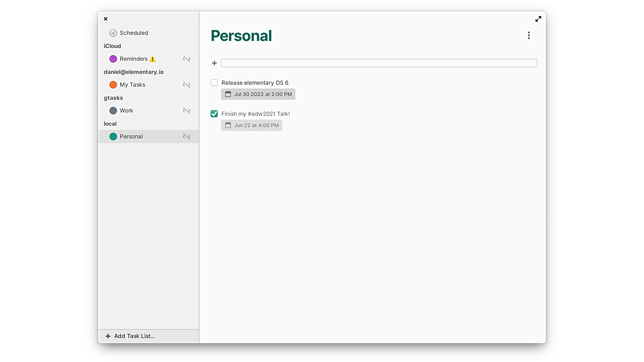The width and height of the screenshot is (644, 362).
Task: Open the Scheduled view in sidebar
Action: 134,33
